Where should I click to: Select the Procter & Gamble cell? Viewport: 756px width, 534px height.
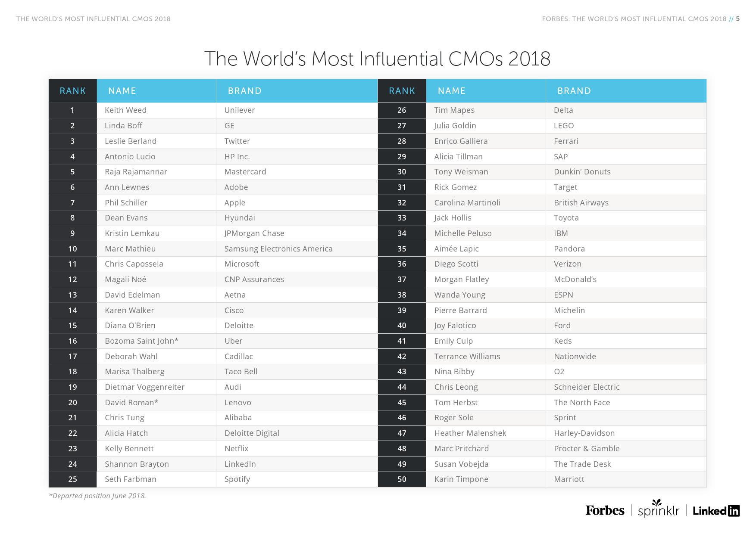coord(587,449)
